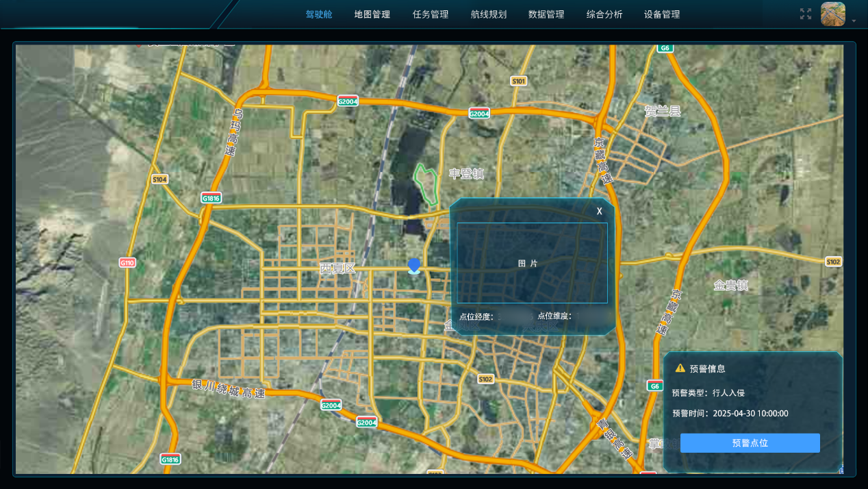This screenshot has height=489, width=868.
Task: Click the G110 red road shield
Action: coord(127,262)
